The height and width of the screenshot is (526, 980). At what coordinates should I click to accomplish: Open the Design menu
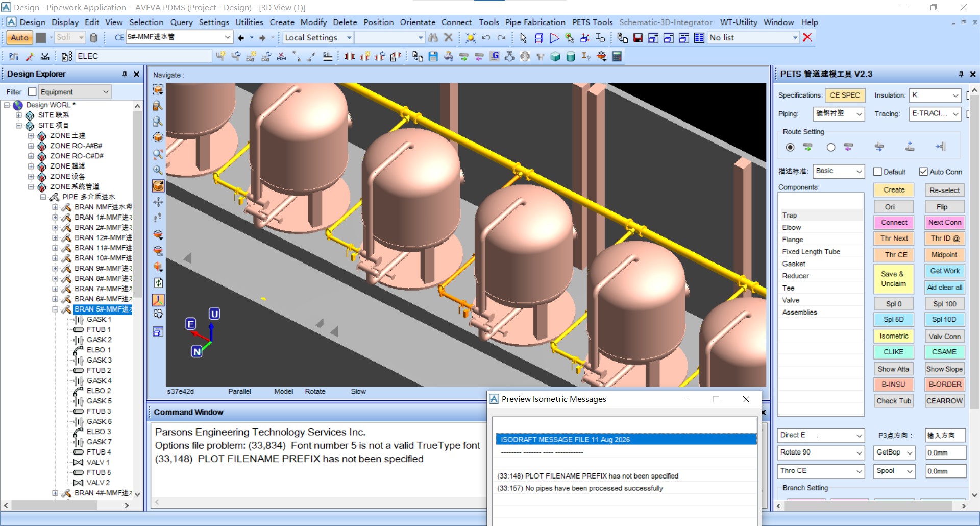[x=33, y=22]
